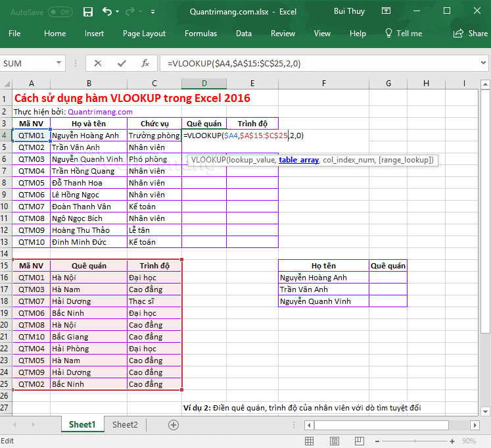Add a new sheet with plus icon
This screenshot has height=448, width=491.
click(x=174, y=425)
